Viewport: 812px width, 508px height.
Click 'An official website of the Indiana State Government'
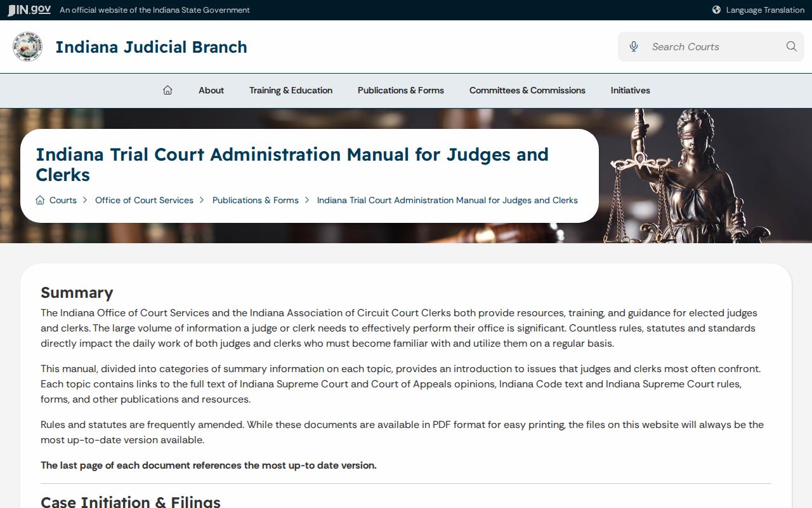point(155,10)
